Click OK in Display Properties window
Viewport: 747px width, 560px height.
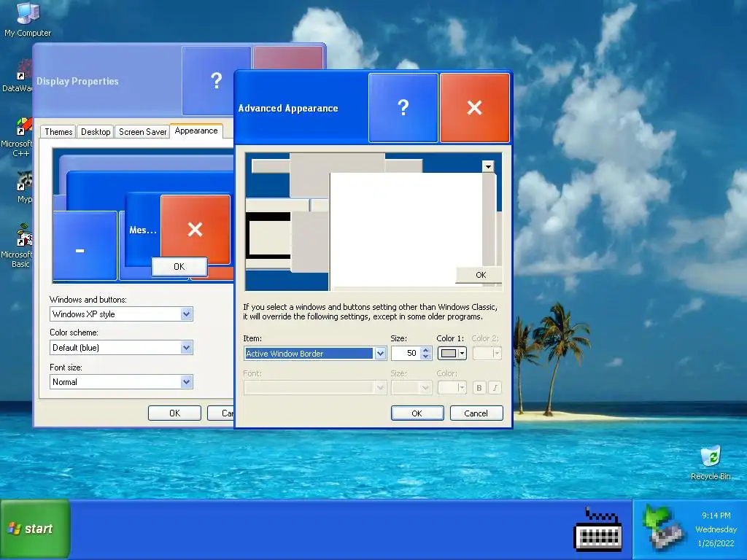174,413
